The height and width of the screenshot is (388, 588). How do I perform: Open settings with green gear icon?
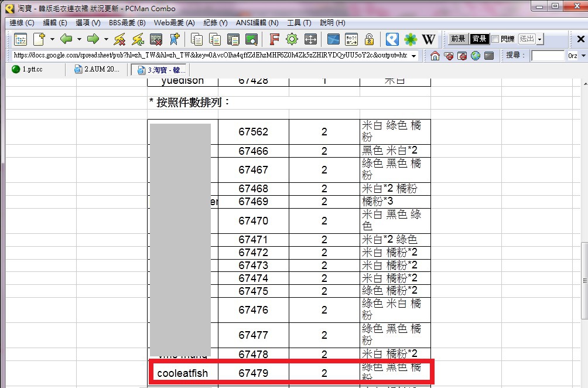tap(292, 39)
